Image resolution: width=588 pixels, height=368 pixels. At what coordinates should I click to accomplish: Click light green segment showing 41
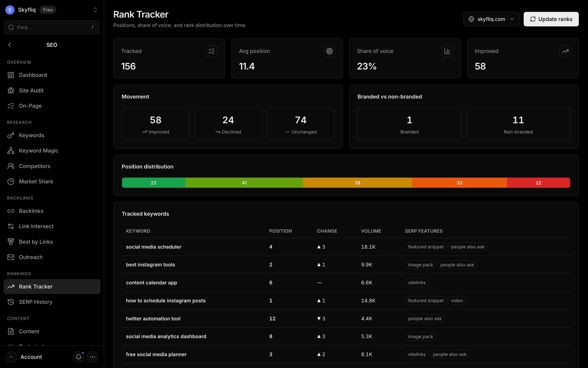(244, 183)
